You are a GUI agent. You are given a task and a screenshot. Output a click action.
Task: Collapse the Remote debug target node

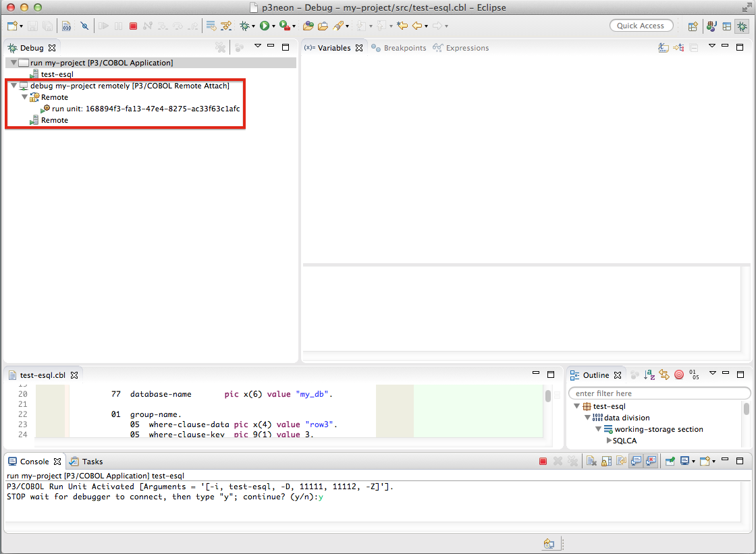[24, 97]
